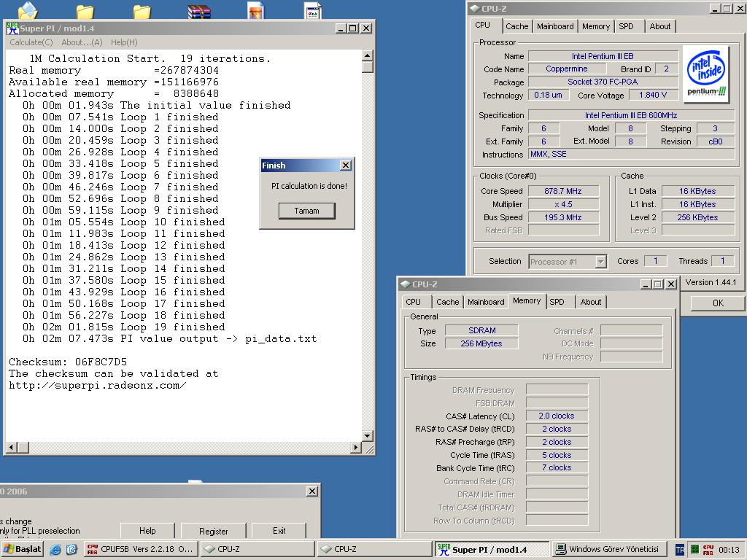This screenshot has width=747, height=560.
Task: Click OK button in CPU-Z window
Action: tap(718, 303)
